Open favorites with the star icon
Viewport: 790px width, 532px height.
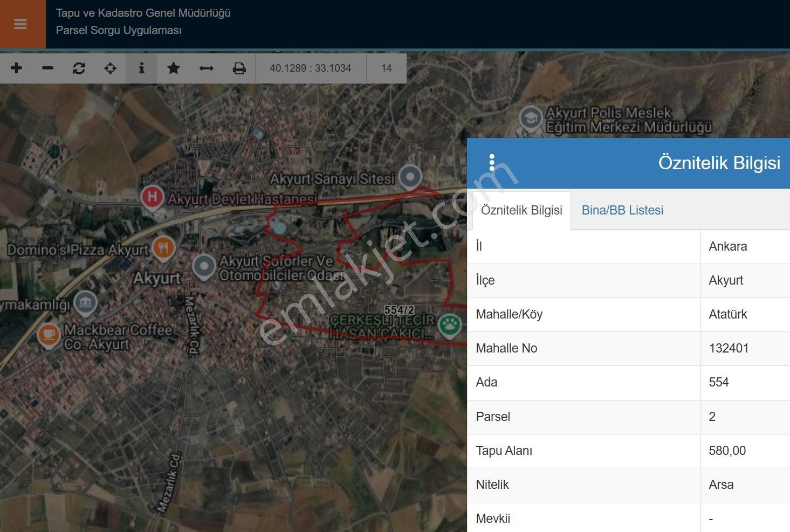coord(173,68)
